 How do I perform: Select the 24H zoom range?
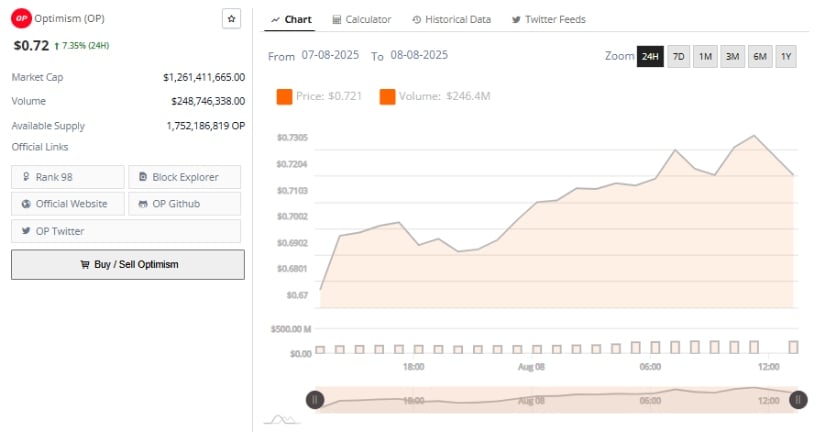pyautogui.click(x=650, y=56)
